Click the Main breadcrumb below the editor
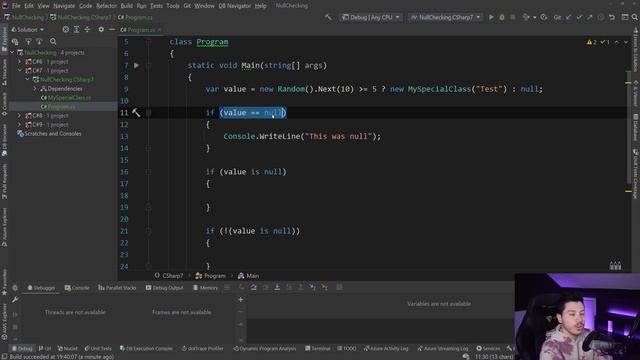The height and width of the screenshot is (360, 640). pyautogui.click(x=249, y=276)
